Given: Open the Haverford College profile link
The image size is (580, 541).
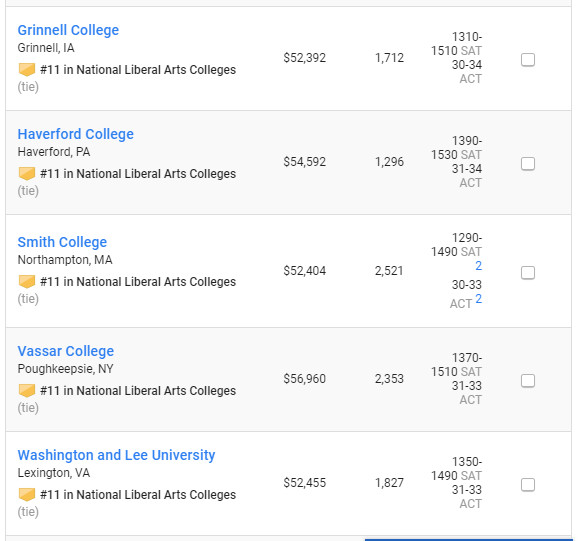Looking at the screenshot, I should [x=76, y=134].
